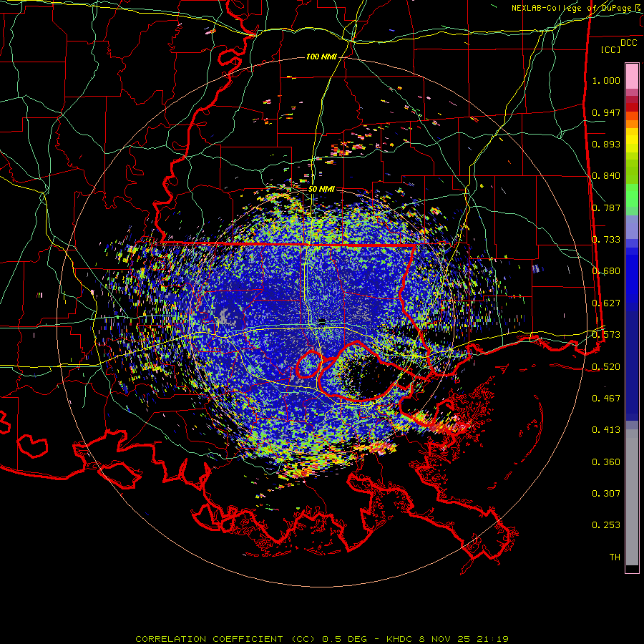Click the 21:19 timestamp
The height and width of the screenshot is (644, 644).
tap(492, 639)
